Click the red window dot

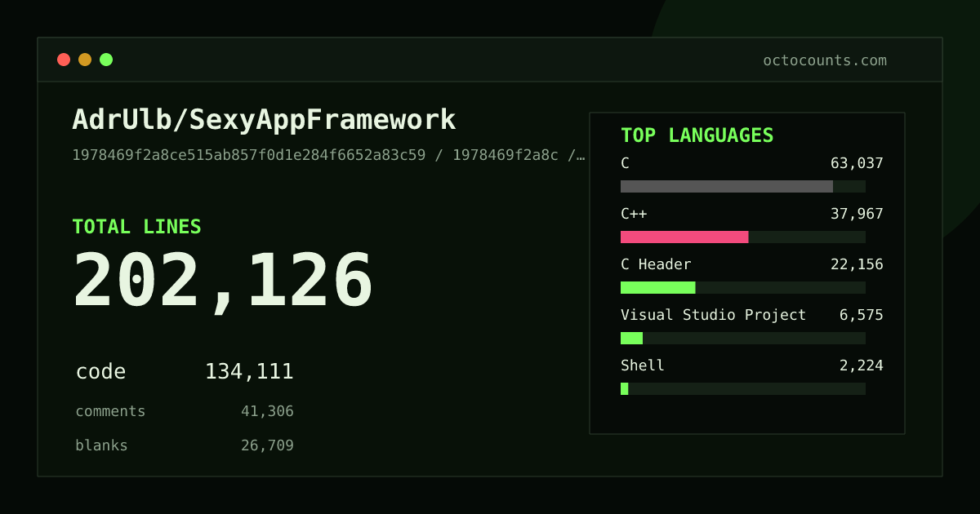pos(64,60)
